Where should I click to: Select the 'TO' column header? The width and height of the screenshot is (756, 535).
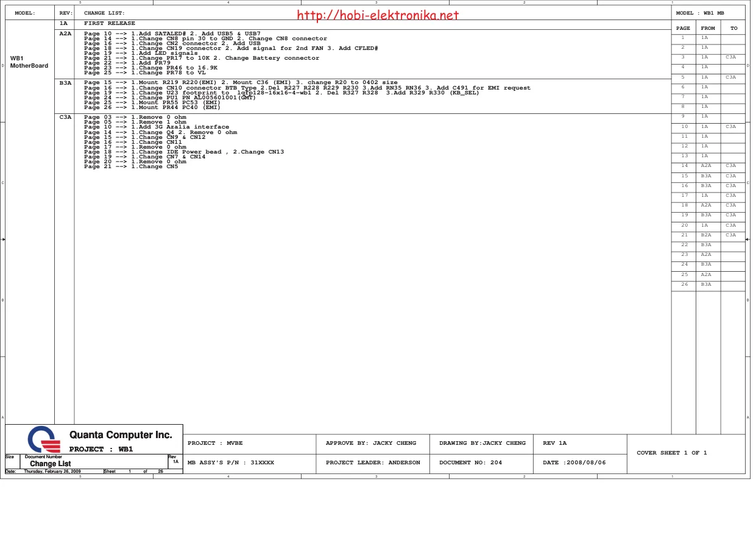(733, 28)
